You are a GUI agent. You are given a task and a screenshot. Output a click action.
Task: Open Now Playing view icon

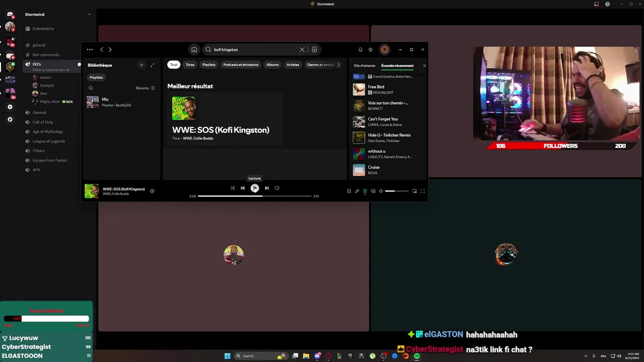(x=349, y=191)
